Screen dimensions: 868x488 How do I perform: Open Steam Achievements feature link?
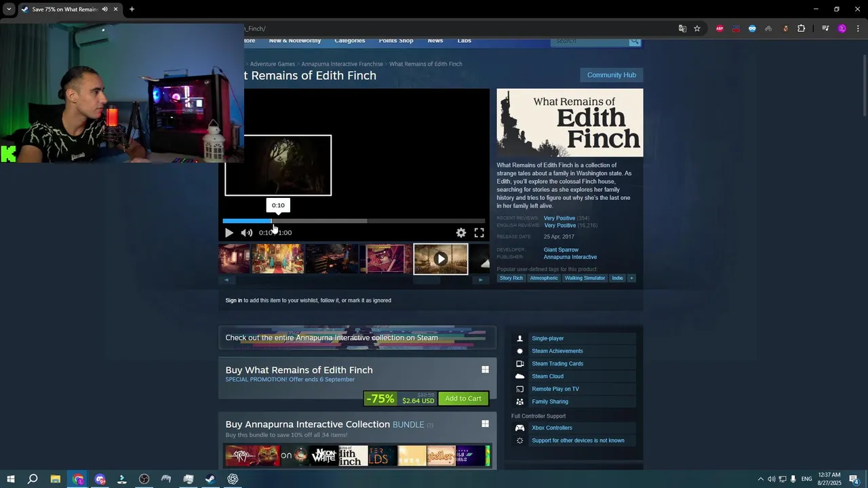557,351
